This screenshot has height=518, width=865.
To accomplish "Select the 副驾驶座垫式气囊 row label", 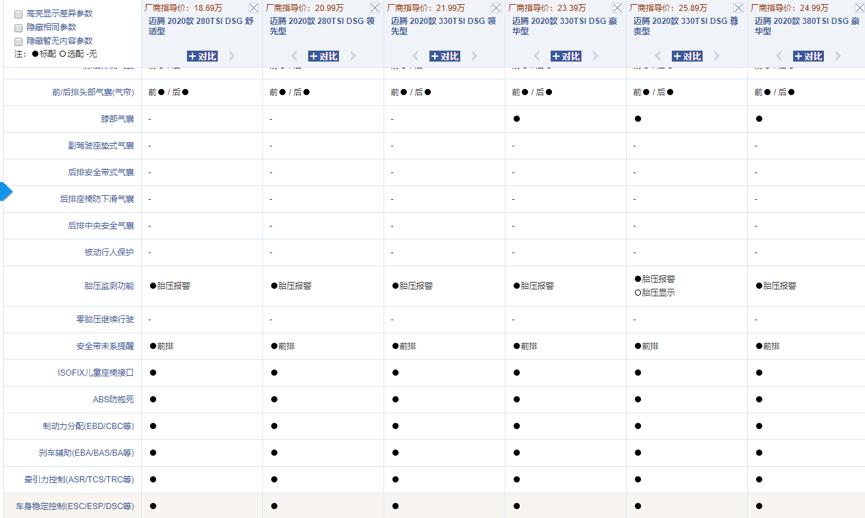I will click(x=101, y=146).
